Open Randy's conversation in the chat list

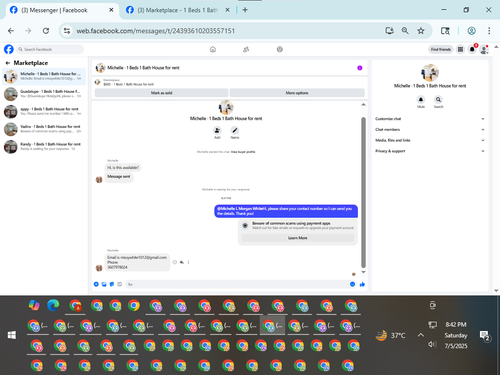click(44, 147)
